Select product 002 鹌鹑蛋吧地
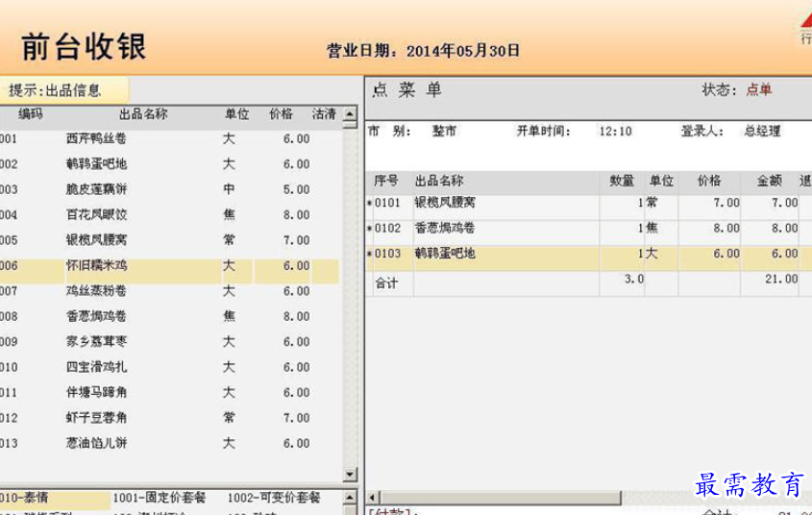Viewport: 812px width, 515px height. pyautogui.click(x=170, y=164)
